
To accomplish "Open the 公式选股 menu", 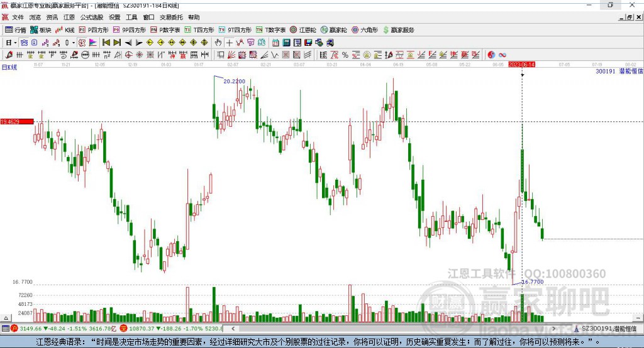I will click(x=92, y=17).
